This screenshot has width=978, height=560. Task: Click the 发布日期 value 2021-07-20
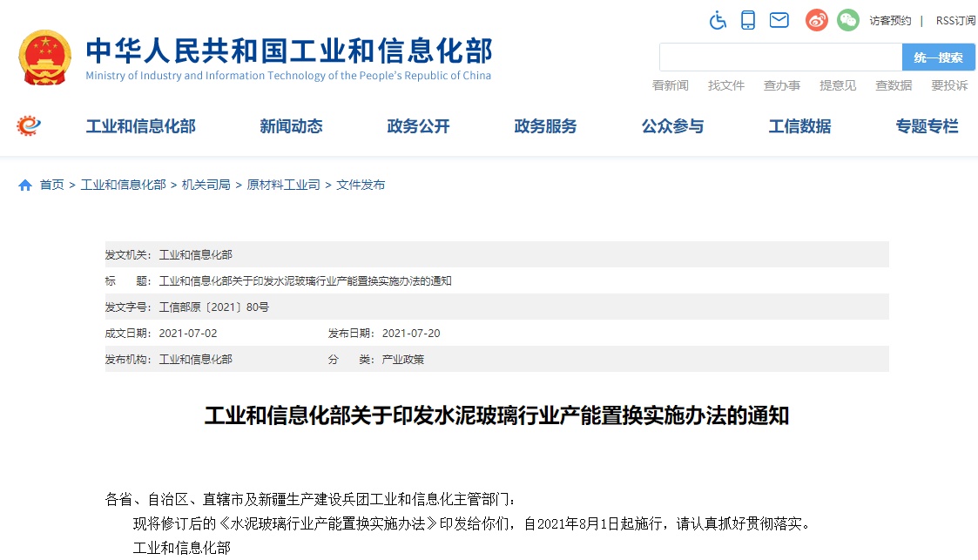[412, 334]
